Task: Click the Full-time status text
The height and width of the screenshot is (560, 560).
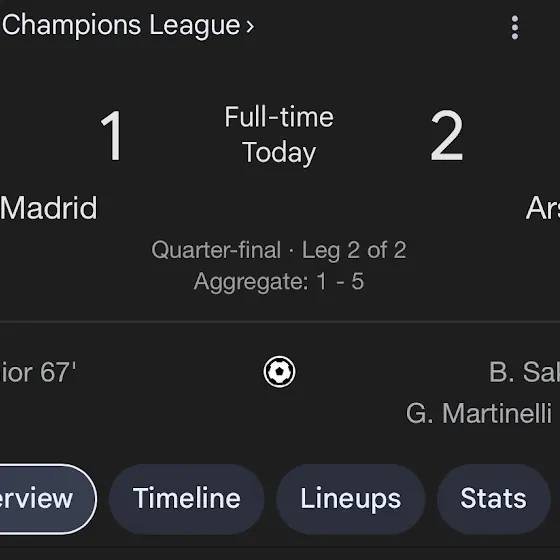Action: point(279,117)
